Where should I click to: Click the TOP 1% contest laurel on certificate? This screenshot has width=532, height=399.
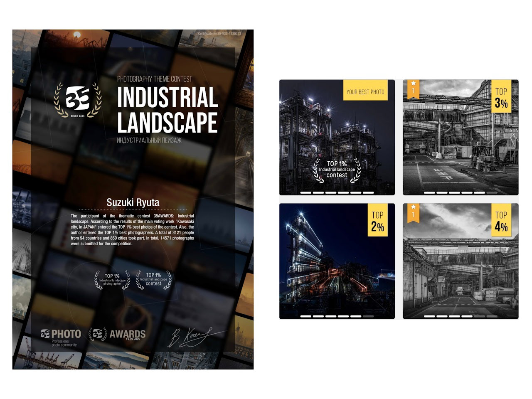point(153,279)
